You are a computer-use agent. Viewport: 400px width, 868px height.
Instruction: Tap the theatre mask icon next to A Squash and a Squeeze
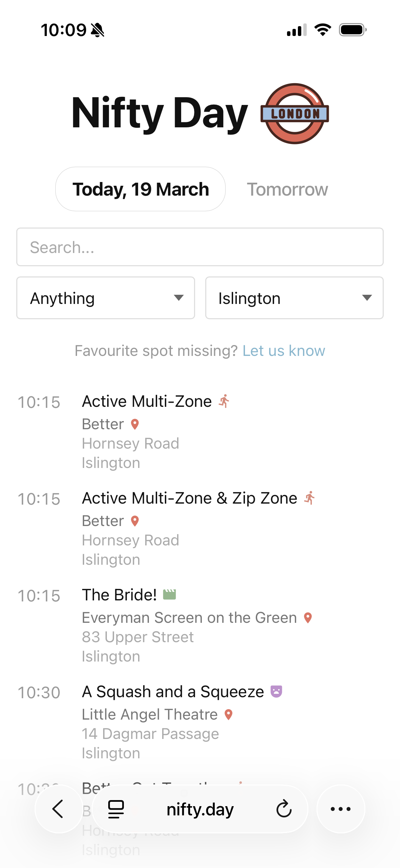(x=276, y=691)
